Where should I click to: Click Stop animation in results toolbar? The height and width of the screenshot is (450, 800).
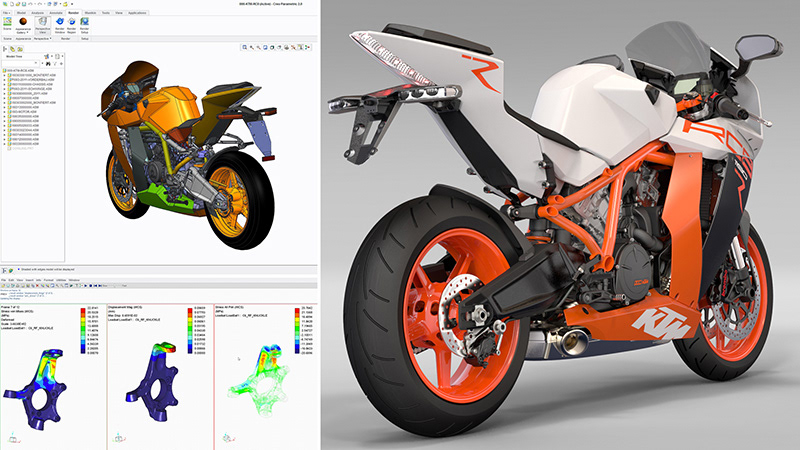(x=90, y=286)
